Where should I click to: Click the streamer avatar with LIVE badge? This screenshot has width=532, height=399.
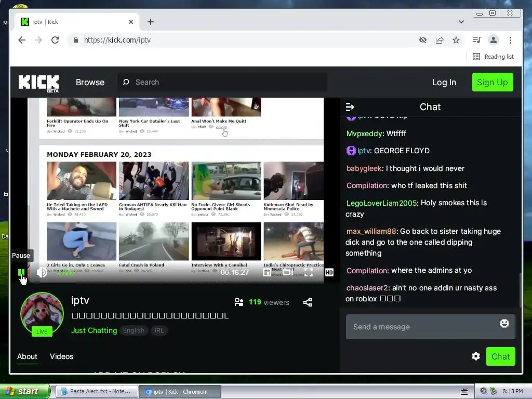tap(42, 314)
